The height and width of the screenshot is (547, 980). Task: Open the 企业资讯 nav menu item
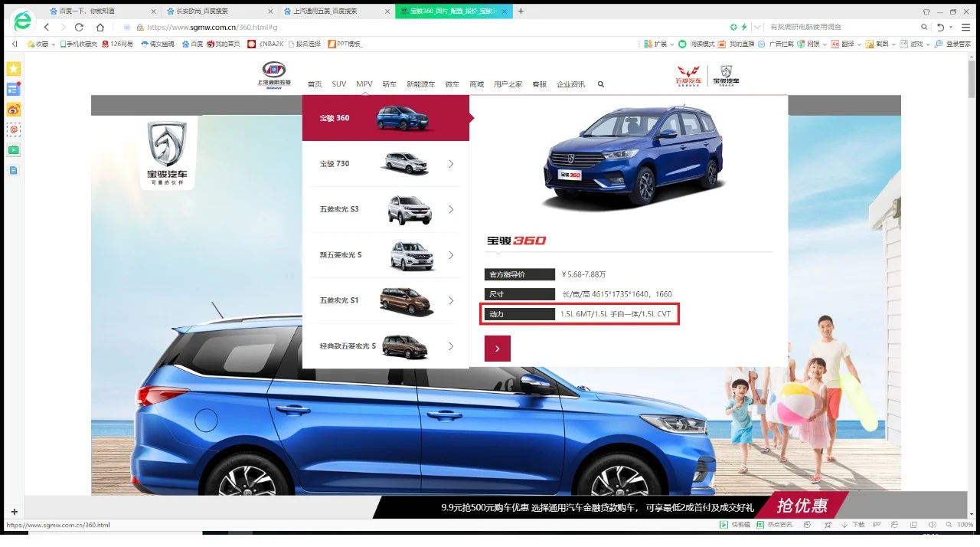point(570,84)
